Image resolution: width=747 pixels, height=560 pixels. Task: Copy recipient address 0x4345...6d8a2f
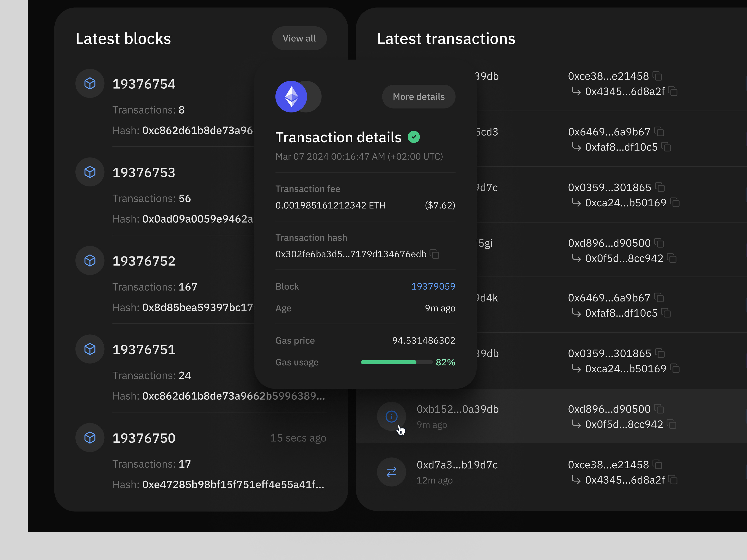coord(672,91)
